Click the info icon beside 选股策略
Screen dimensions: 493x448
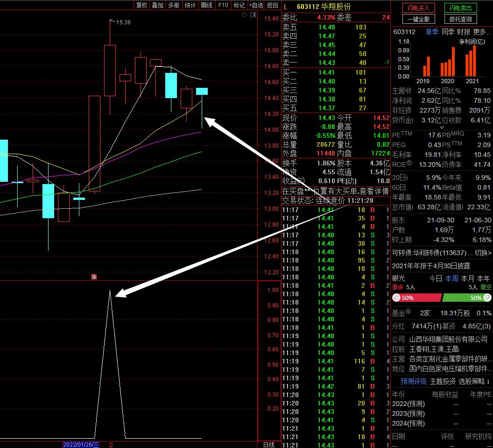tap(488, 381)
